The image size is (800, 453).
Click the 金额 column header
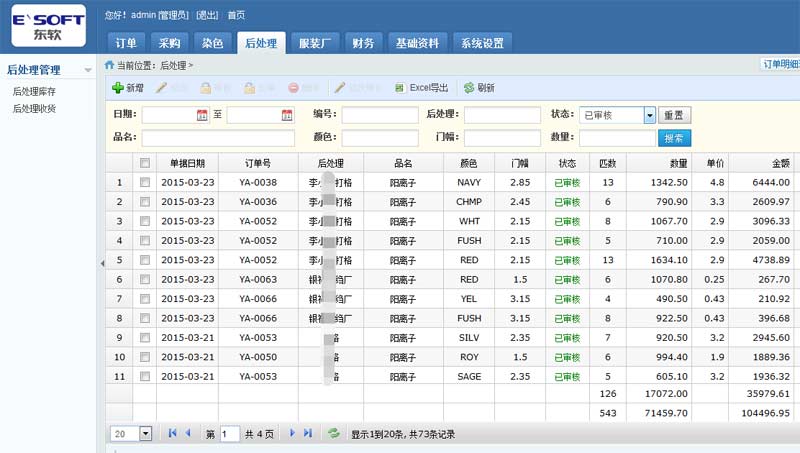(x=761, y=163)
